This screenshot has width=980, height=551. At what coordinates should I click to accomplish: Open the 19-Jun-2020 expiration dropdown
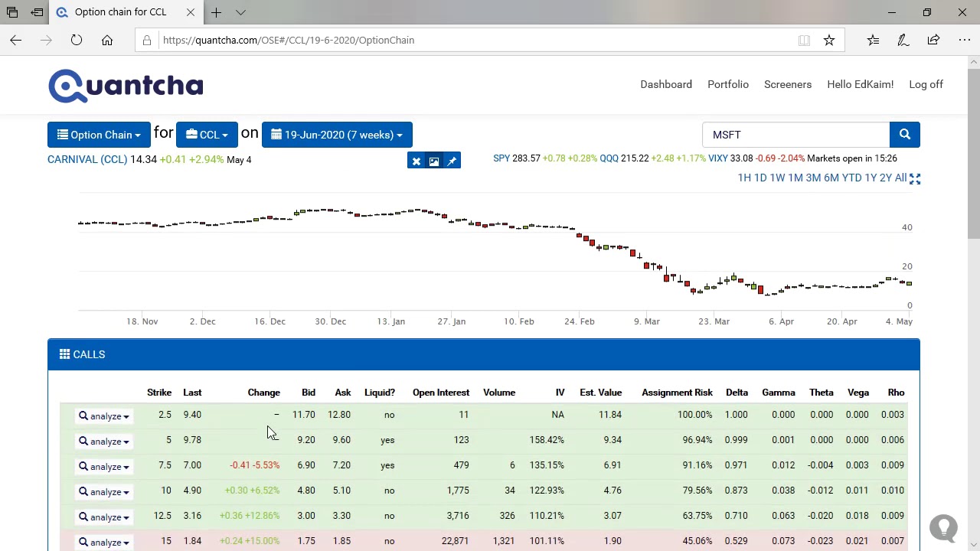tap(337, 135)
